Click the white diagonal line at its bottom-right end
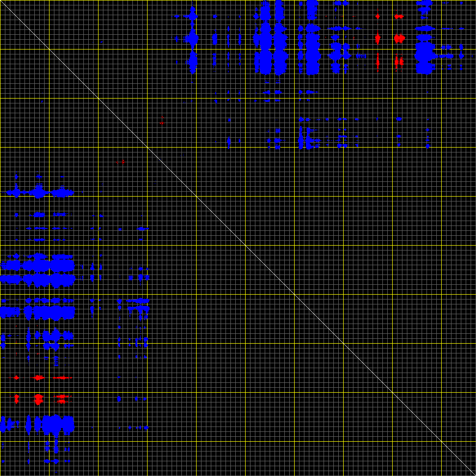This screenshot has height=476, width=476. point(474,474)
